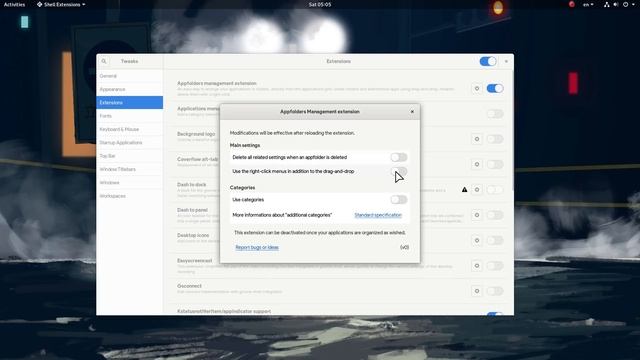
Task: Enable the Applications menu extension switch
Action: [495, 114]
